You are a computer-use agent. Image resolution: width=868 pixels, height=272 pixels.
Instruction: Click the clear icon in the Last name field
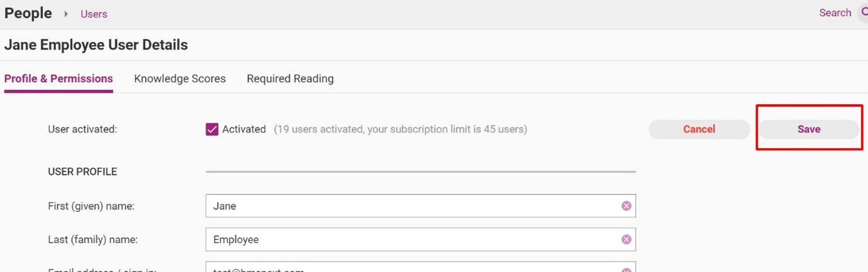click(x=626, y=239)
